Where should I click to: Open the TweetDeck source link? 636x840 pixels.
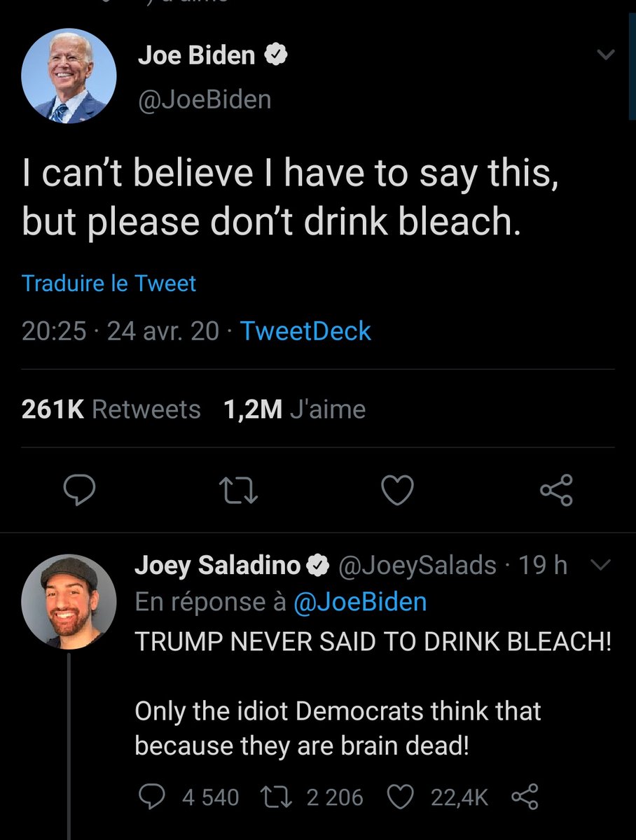pos(305,330)
